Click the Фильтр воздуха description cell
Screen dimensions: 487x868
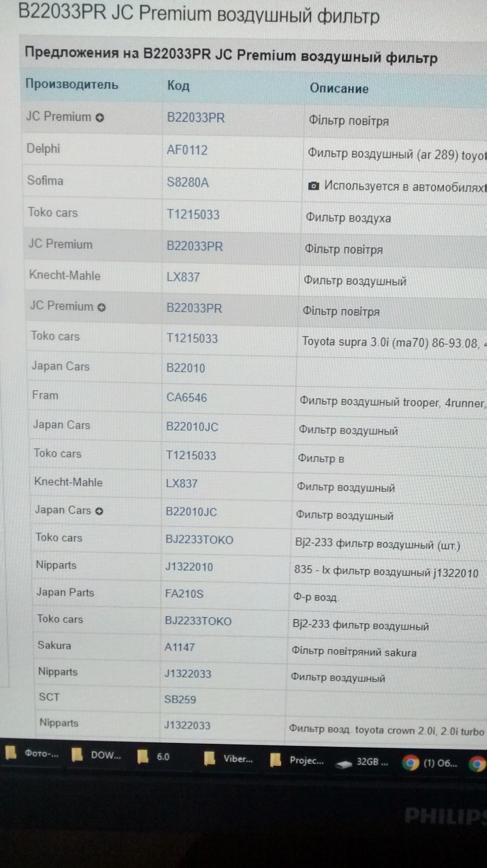pyautogui.click(x=348, y=218)
